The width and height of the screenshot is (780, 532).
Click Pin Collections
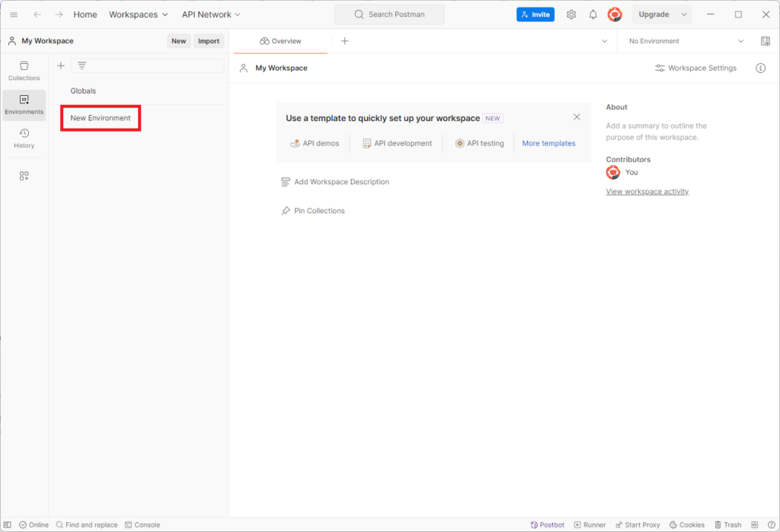313,211
